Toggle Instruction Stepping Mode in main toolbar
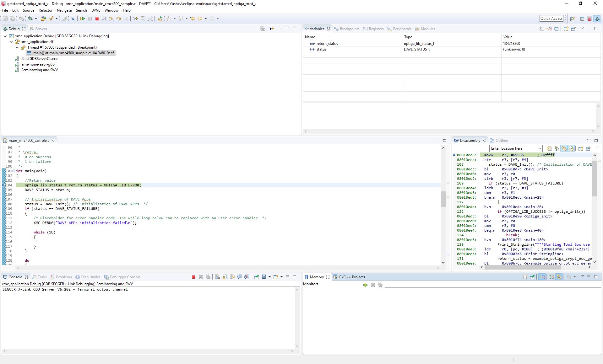This screenshot has width=603, height=364. (x=135, y=19)
